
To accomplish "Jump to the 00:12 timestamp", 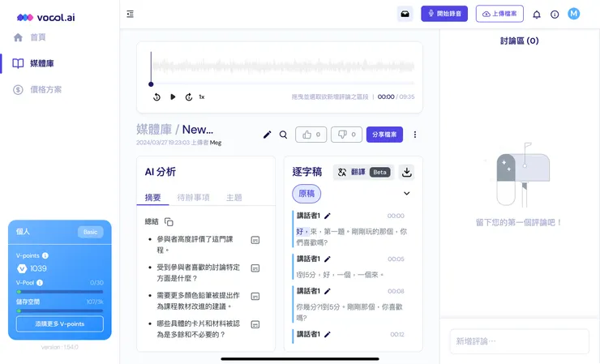I will 397,335.
